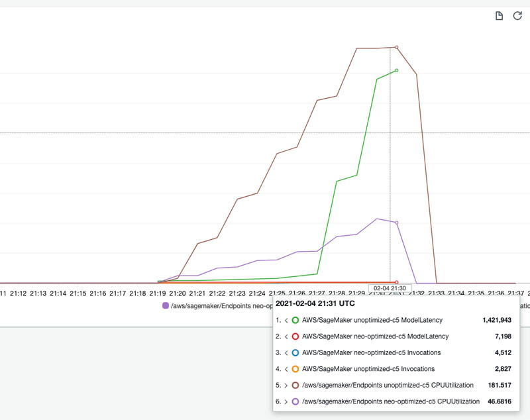Click tooltip header '2021-02-04 21:31 UTC'
Image resolution: width=530 pixels, height=420 pixels.
315,303
